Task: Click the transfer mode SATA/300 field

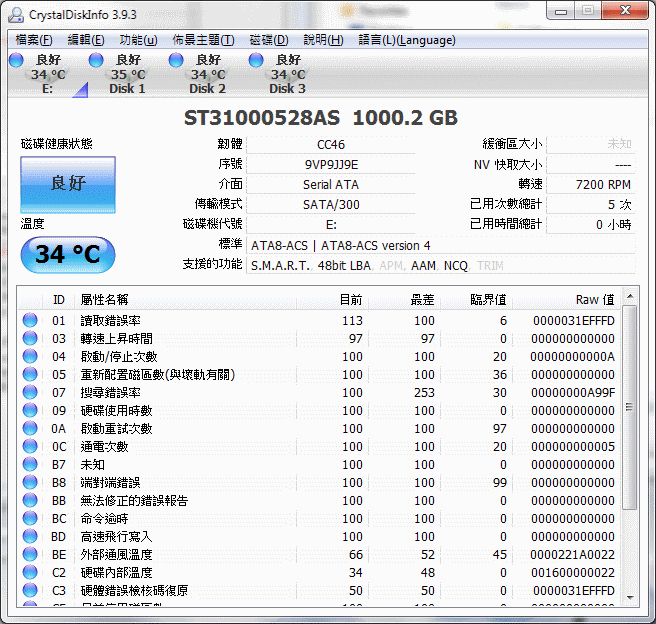Action: click(331, 205)
